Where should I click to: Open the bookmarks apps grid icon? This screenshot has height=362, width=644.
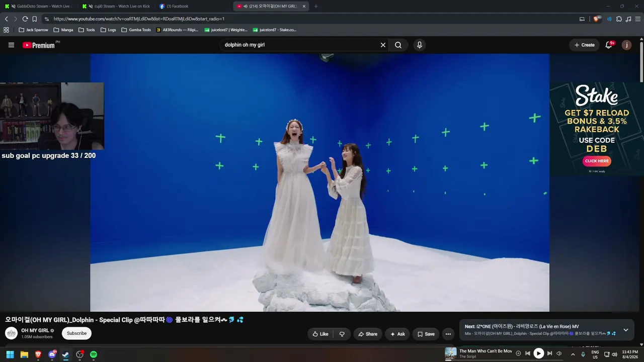(x=6, y=30)
